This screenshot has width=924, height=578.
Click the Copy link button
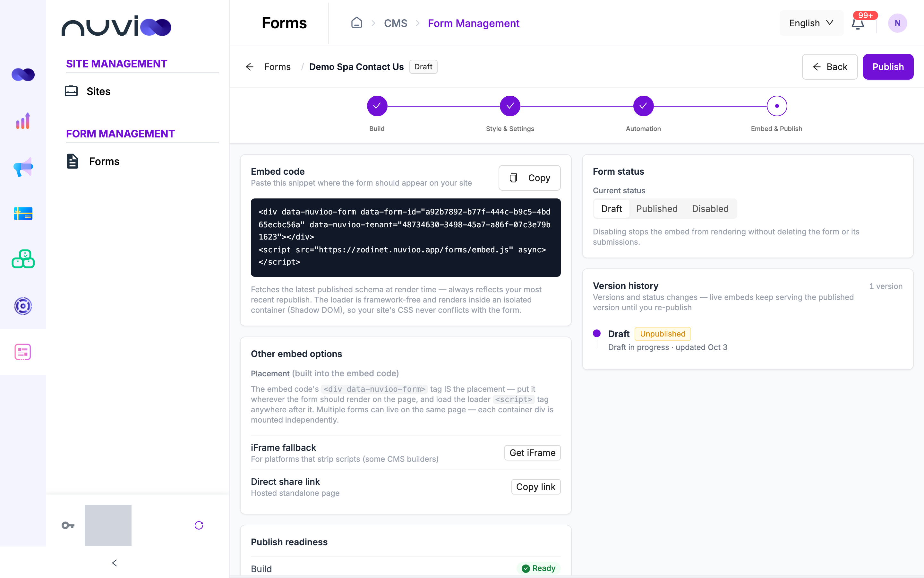click(536, 486)
